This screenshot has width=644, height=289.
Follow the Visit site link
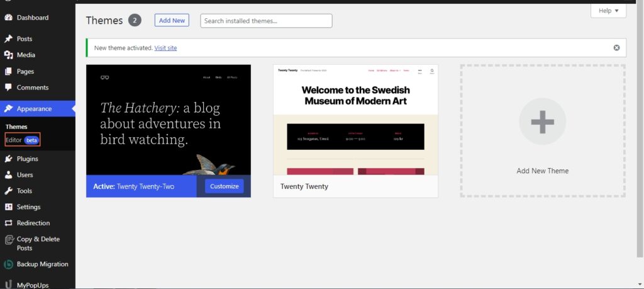coord(165,48)
